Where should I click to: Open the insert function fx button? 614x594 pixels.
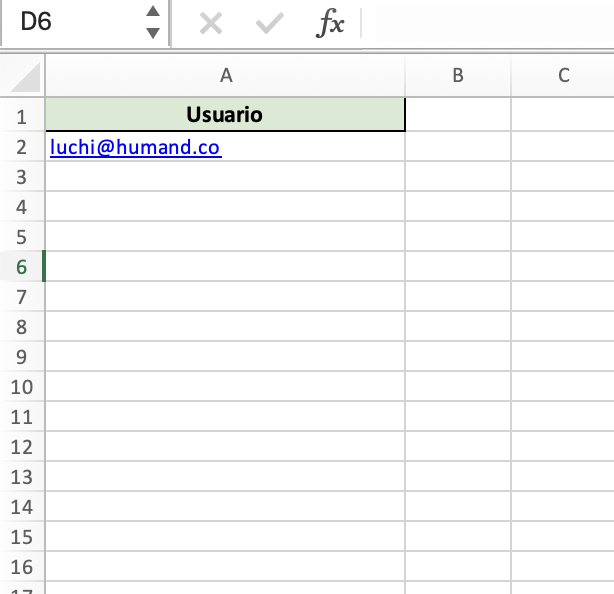tap(330, 24)
